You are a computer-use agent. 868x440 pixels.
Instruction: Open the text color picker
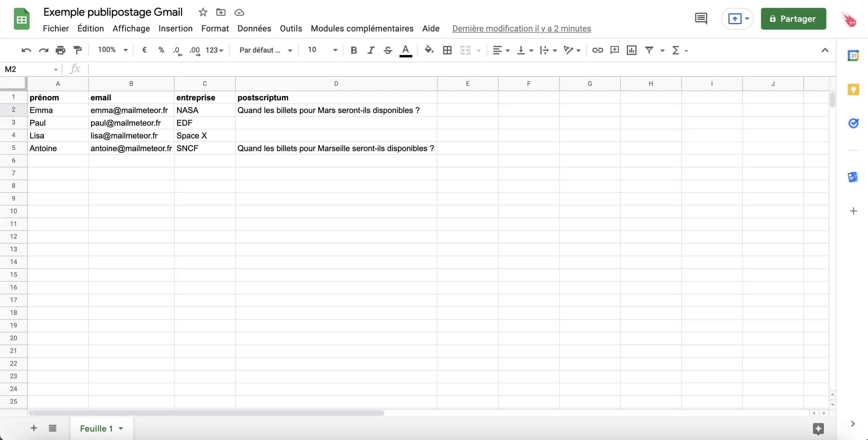tap(406, 50)
